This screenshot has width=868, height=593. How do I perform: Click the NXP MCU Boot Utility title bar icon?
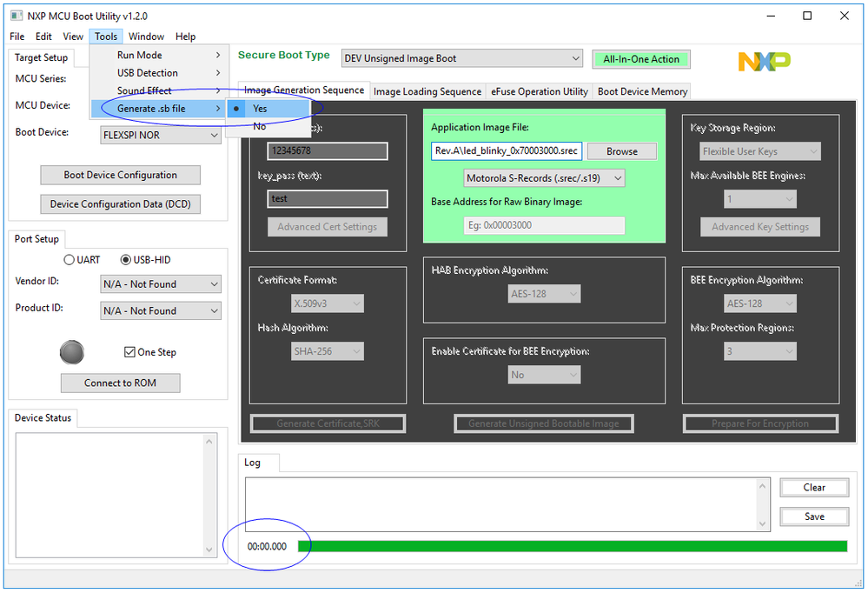click(16, 16)
